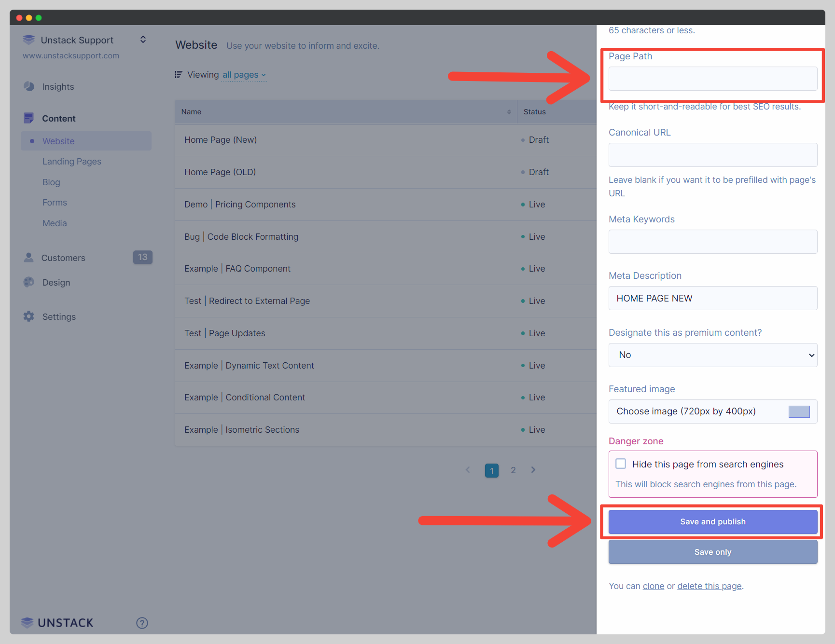Image resolution: width=835 pixels, height=644 pixels.
Task: Open help via the question mark icon
Action: [142, 623]
